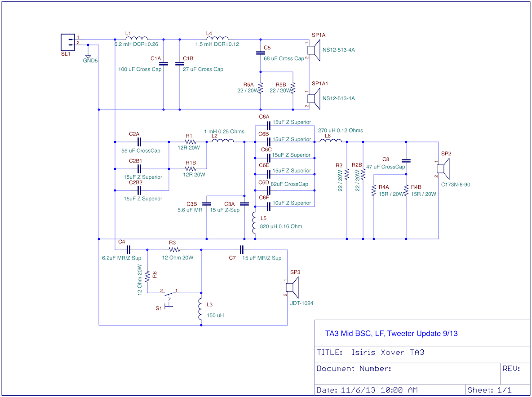Click the L2 1 mH inductor coil
This screenshot has height=397, width=532.
(222, 140)
